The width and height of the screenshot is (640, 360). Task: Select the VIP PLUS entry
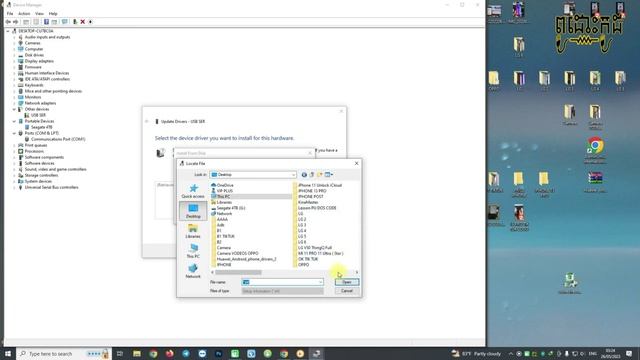[x=222, y=191]
